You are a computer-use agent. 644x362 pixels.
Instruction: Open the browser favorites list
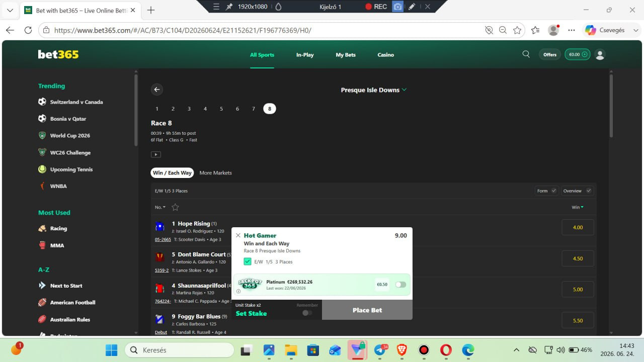point(535,30)
